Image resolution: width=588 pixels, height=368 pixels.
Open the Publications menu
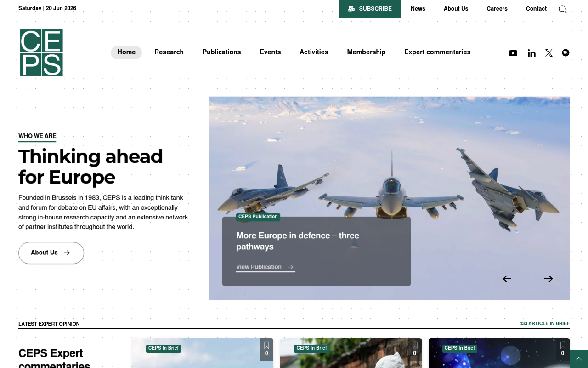222,52
